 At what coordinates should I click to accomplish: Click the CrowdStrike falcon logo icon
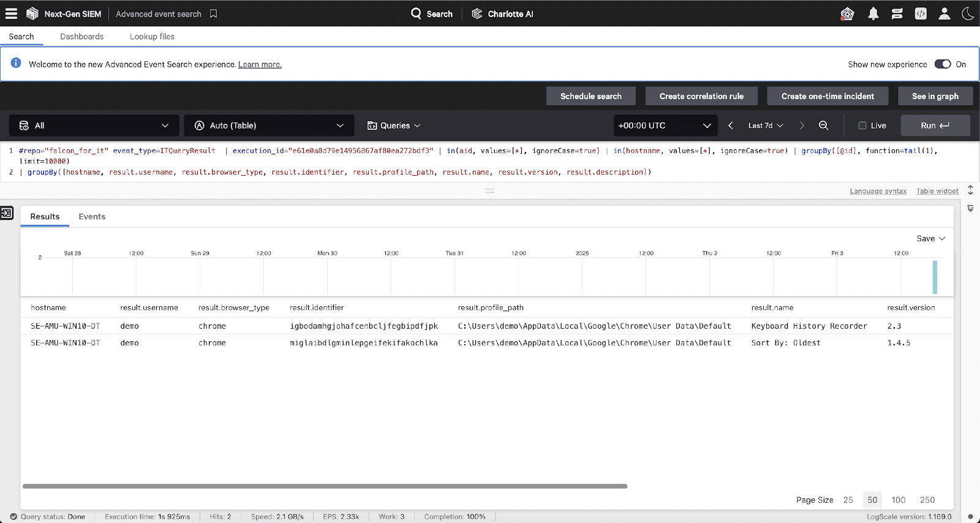point(32,13)
